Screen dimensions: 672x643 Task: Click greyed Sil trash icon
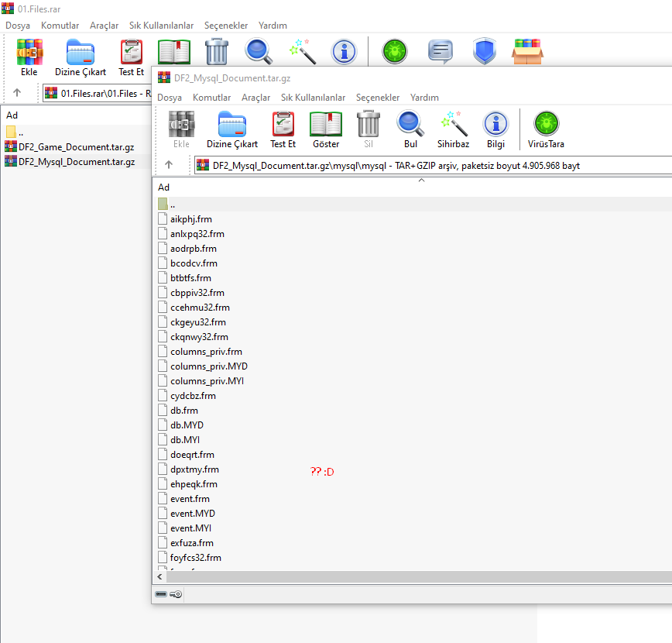pos(369,129)
